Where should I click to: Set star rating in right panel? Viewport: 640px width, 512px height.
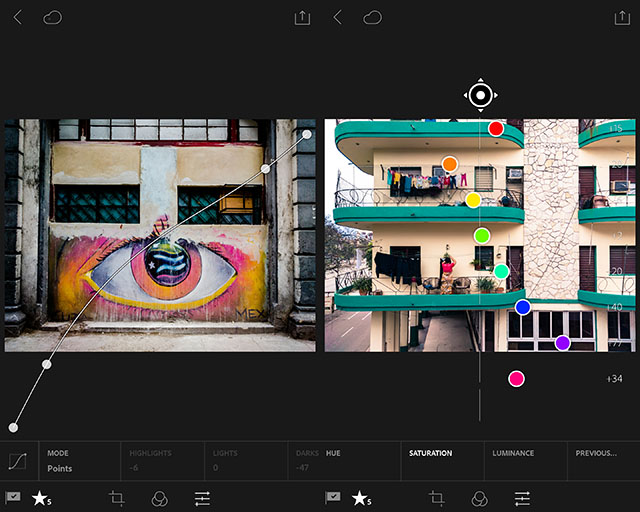click(361, 499)
